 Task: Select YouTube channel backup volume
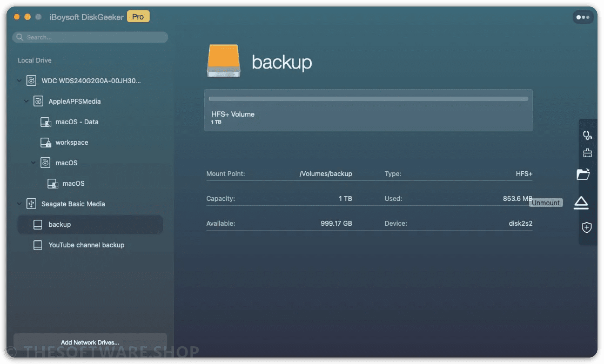click(86, 245)
